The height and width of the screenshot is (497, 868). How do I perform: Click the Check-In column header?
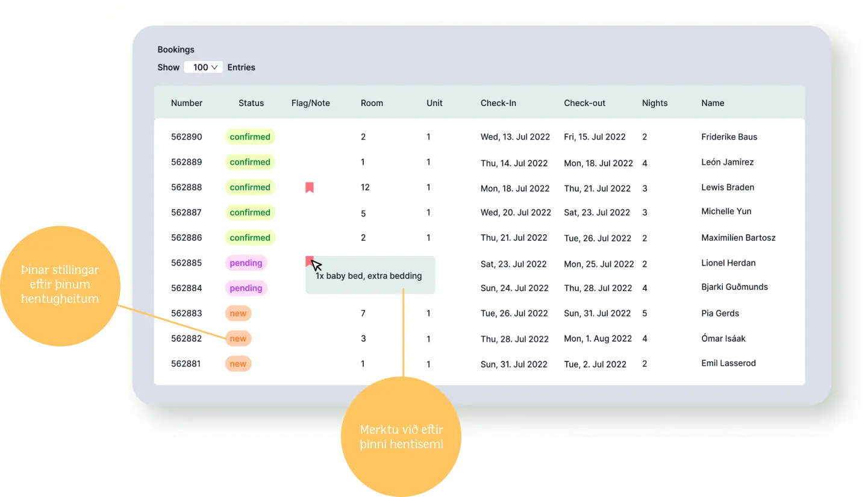498,103
